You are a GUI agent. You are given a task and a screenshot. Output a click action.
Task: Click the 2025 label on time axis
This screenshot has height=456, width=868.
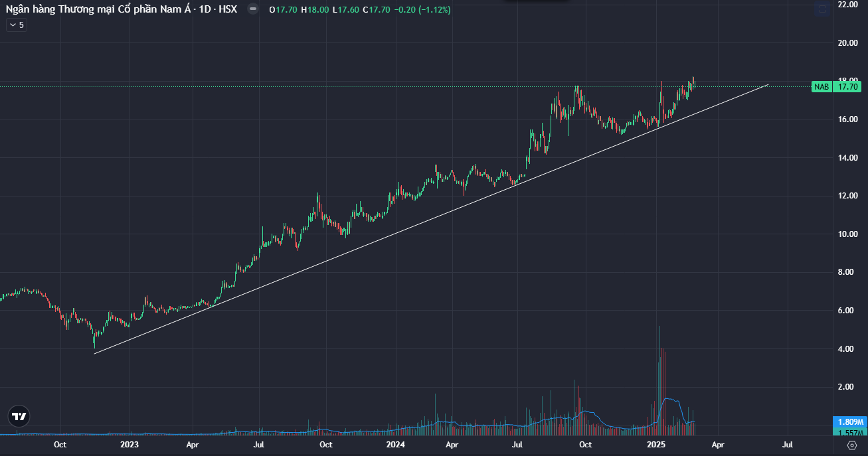656,445
